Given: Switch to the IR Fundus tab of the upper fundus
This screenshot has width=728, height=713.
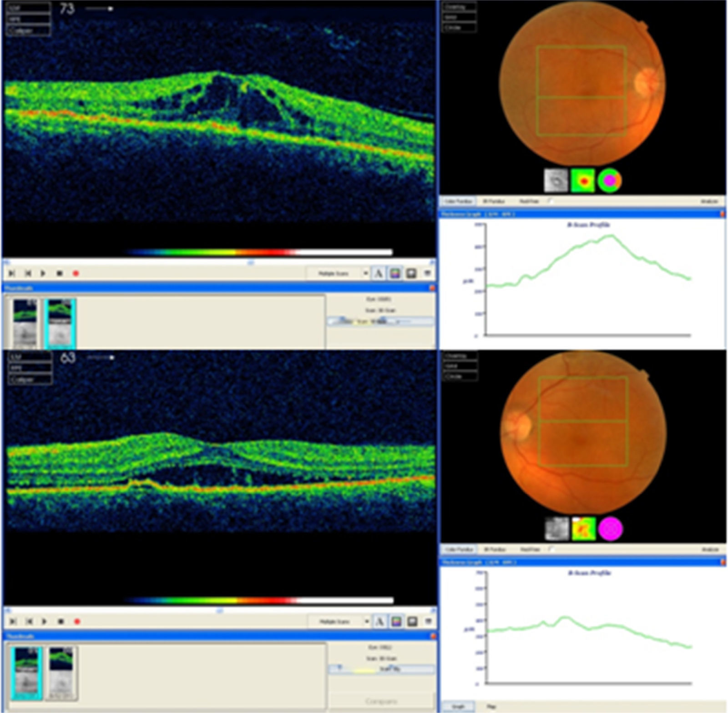Looking at the screenshot, I should [x=494, y=201].
